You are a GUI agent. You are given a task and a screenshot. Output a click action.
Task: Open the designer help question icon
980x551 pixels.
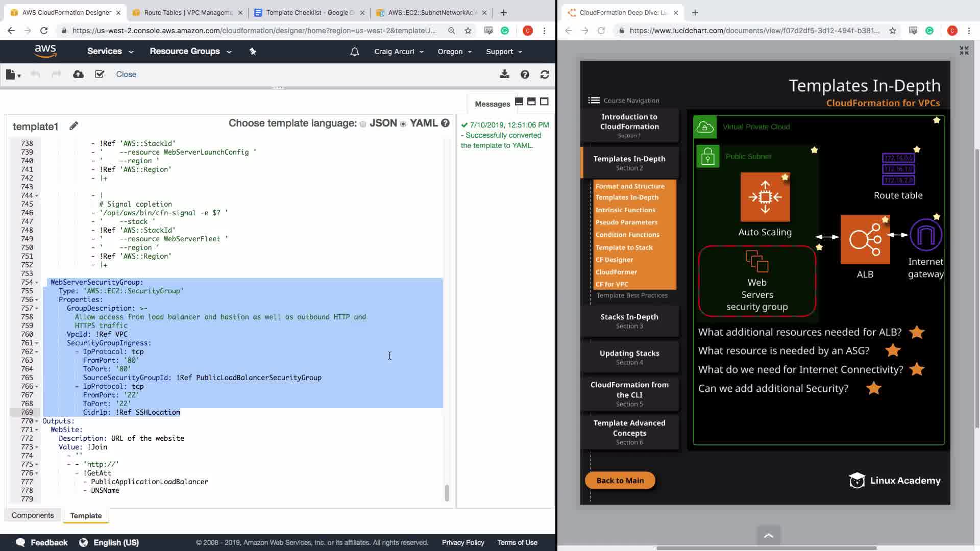[525, 74]
